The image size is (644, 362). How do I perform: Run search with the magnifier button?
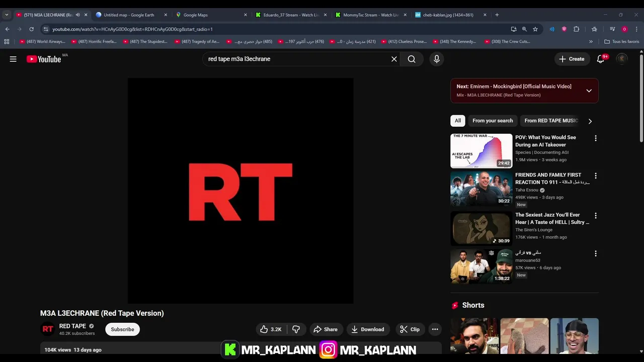click(412, 59)
